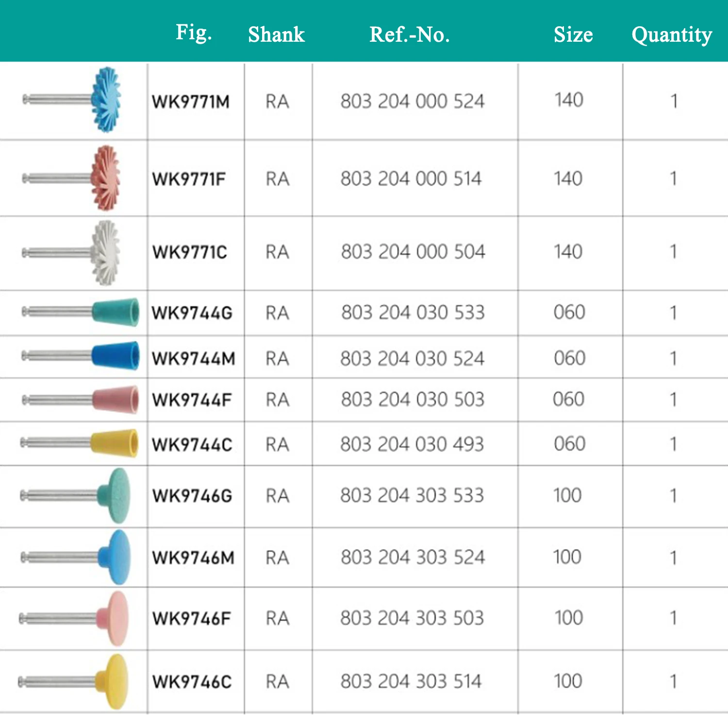Image resolution: width=728 pixels, height=728 pixels.
Task: Click the Ref.-No. column header
Action: [x=409, y=34]
